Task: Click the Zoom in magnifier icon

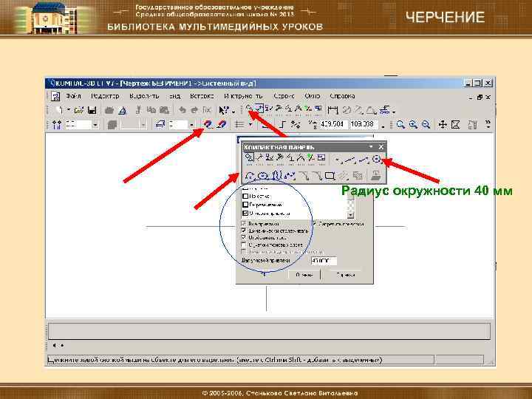Action: (413, 125)
